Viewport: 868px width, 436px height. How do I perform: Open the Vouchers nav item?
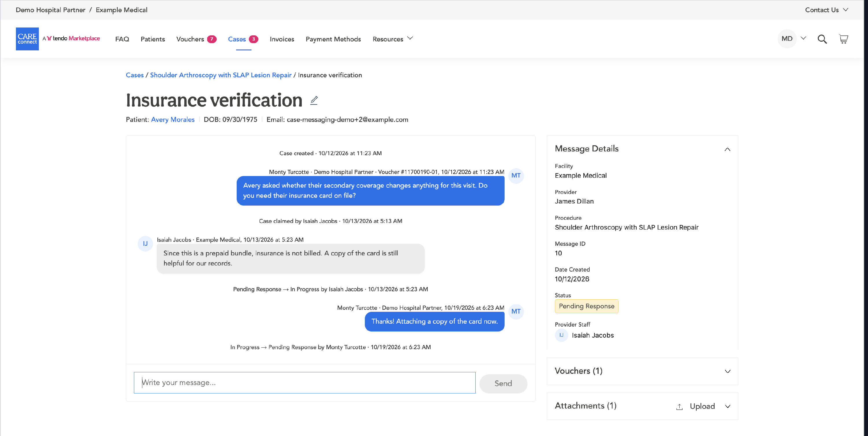(190, 39)
